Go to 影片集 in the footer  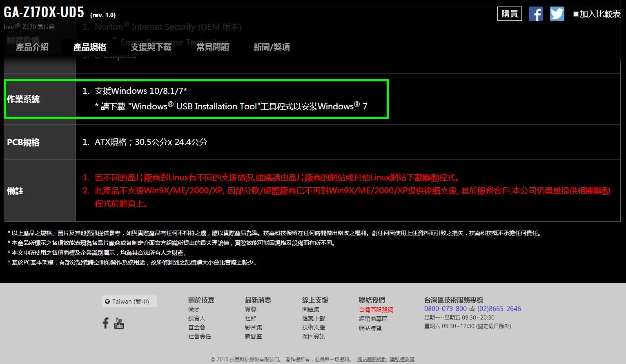254,327
